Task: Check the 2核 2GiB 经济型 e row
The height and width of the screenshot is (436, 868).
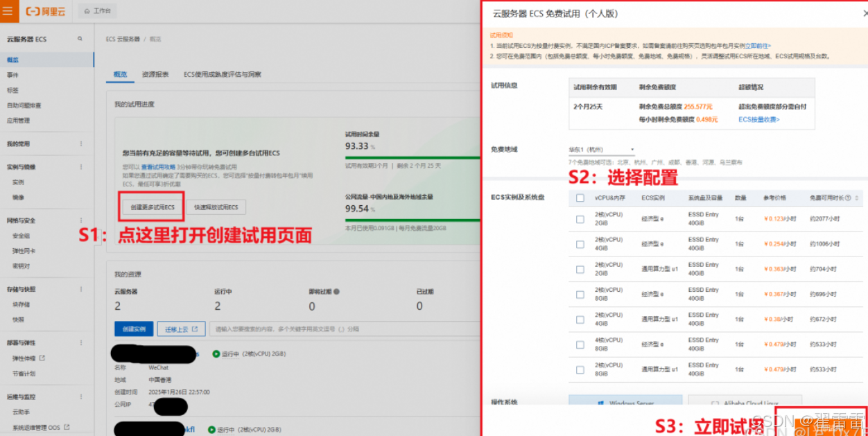Action: point(580,219)
